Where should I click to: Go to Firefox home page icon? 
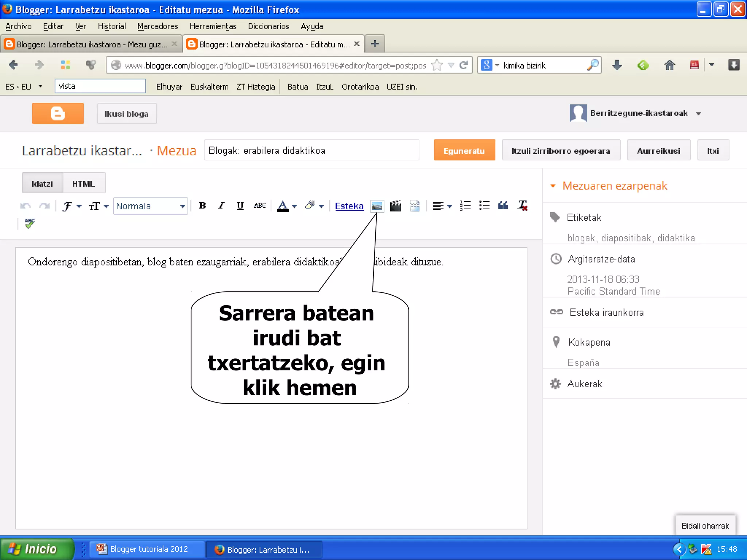point(669,65)
